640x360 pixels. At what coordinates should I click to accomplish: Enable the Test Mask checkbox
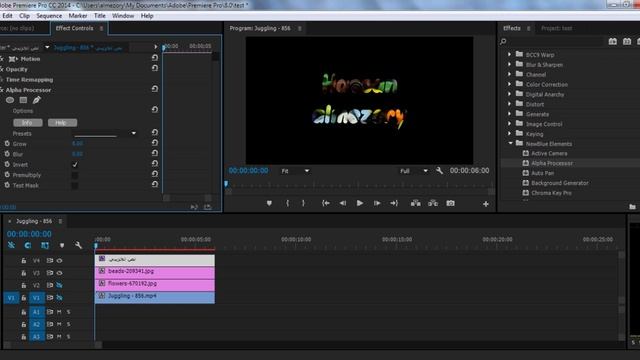(x=75, y=185)
